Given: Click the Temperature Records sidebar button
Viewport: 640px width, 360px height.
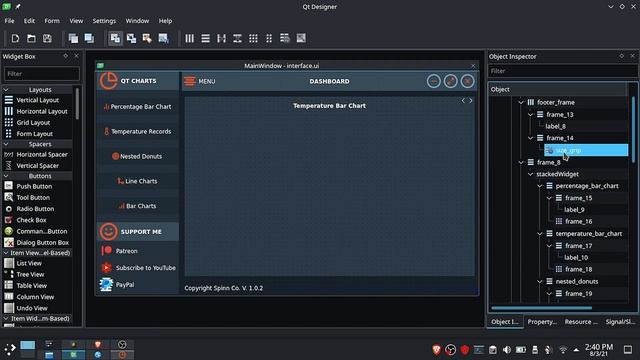Looking at the screenshot, I should click(138, 131).
